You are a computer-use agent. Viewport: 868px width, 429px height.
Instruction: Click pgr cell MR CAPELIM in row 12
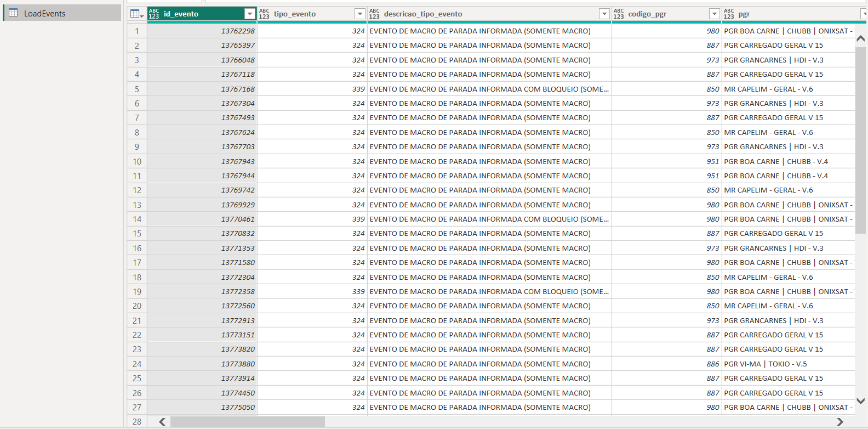pyautogui.click(x=788, y=190)
